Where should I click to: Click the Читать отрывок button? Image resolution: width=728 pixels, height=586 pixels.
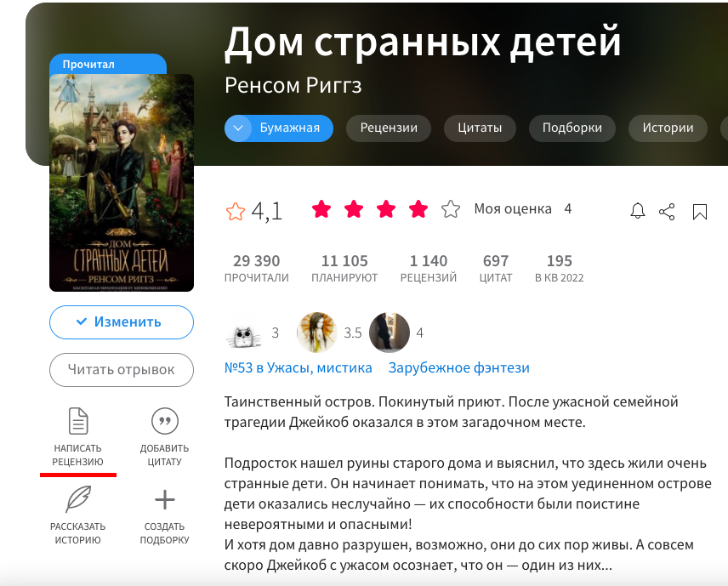coord(121,370)
